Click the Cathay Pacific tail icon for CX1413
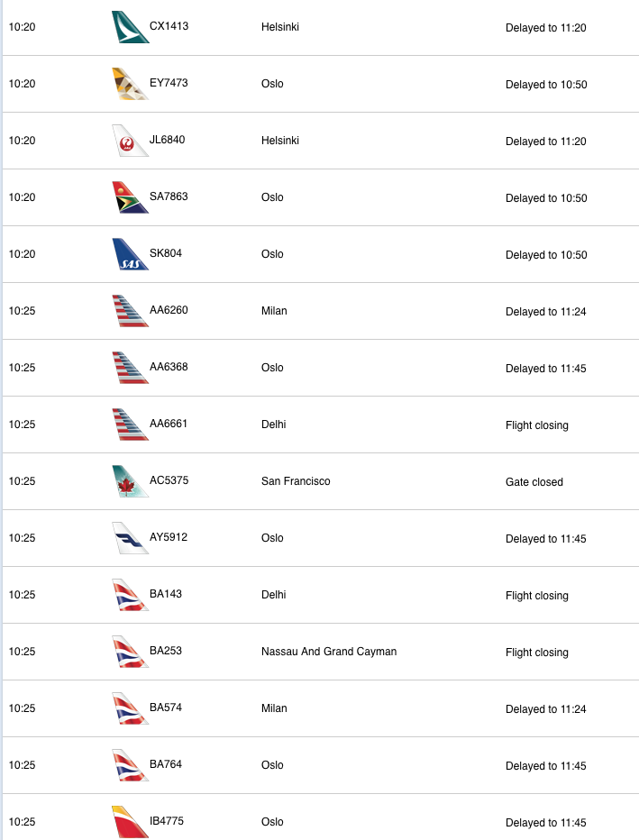 point(130,27)
